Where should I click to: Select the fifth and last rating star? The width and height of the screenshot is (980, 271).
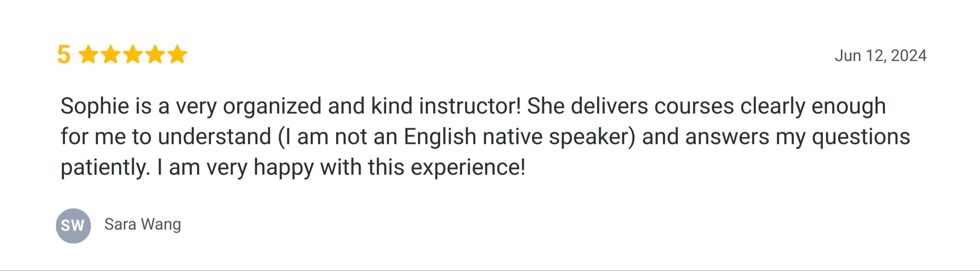[177, 55]
